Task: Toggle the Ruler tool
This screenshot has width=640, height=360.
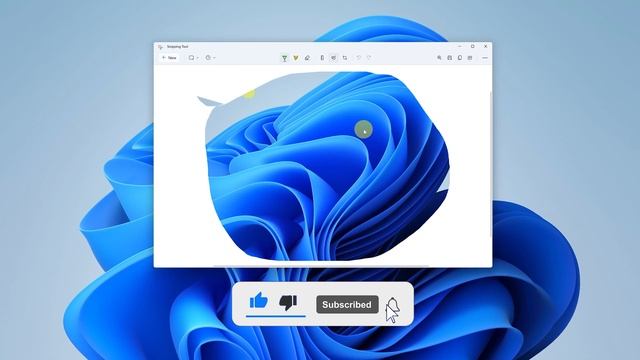Action: click(x=322, y=58)
